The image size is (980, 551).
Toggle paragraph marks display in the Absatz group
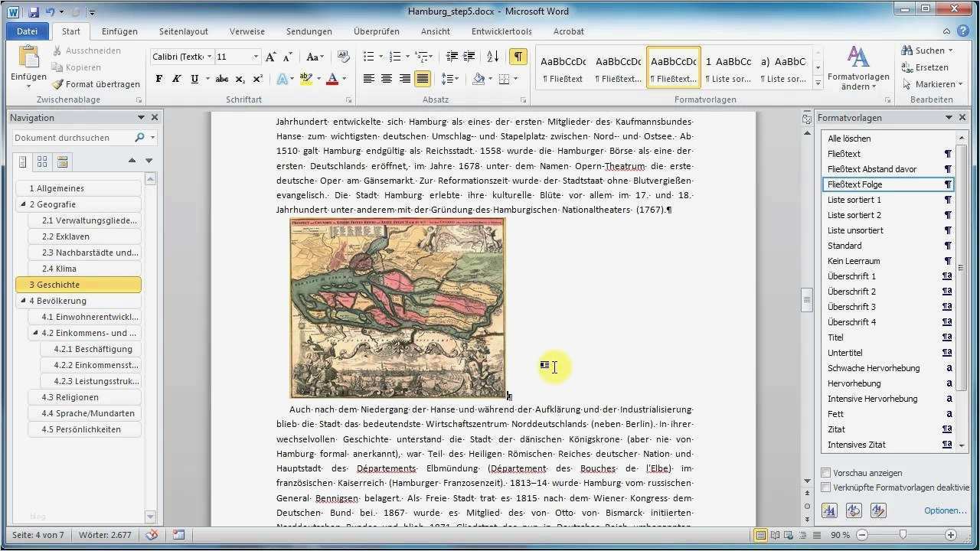click(x=519, y=57)
